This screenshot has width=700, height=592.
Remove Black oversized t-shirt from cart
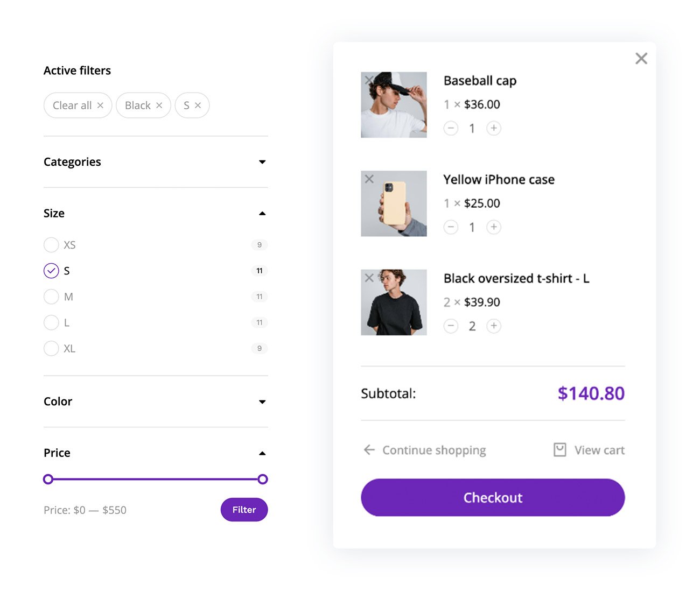point(369,278)
